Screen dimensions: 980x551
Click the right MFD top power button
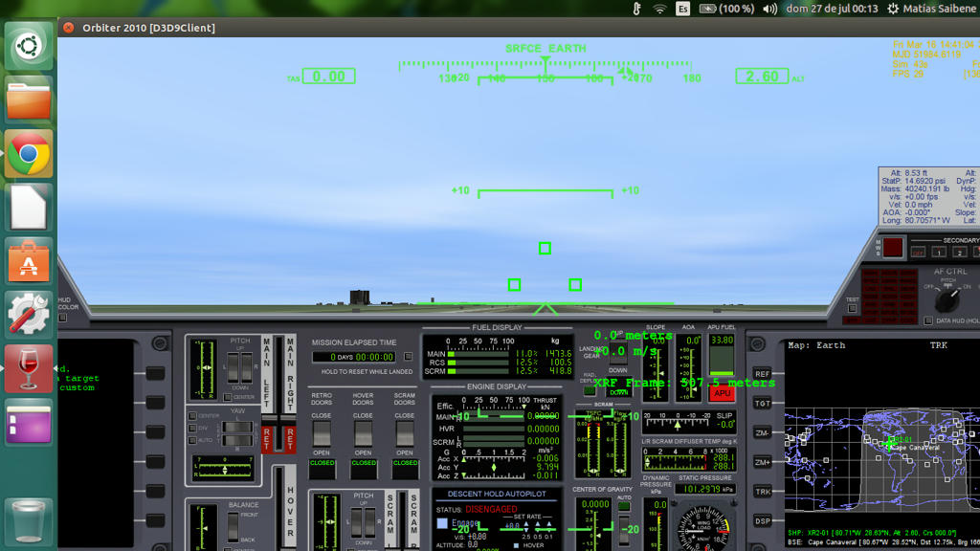[x=758, y=343]
